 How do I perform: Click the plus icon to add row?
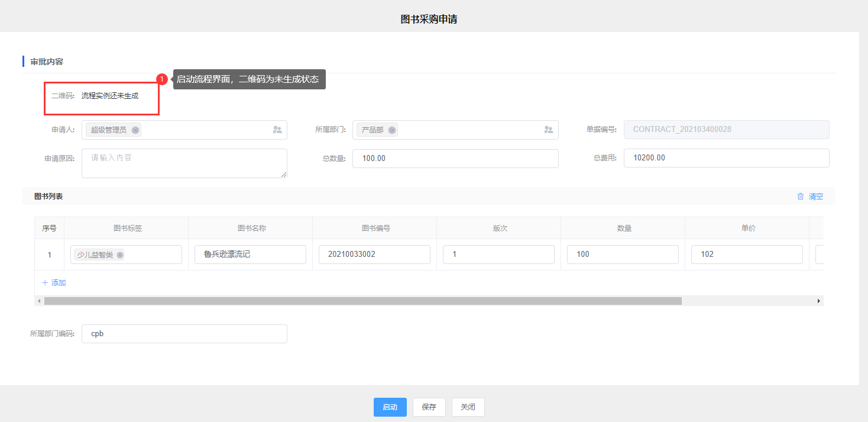(x=45, y=283)
